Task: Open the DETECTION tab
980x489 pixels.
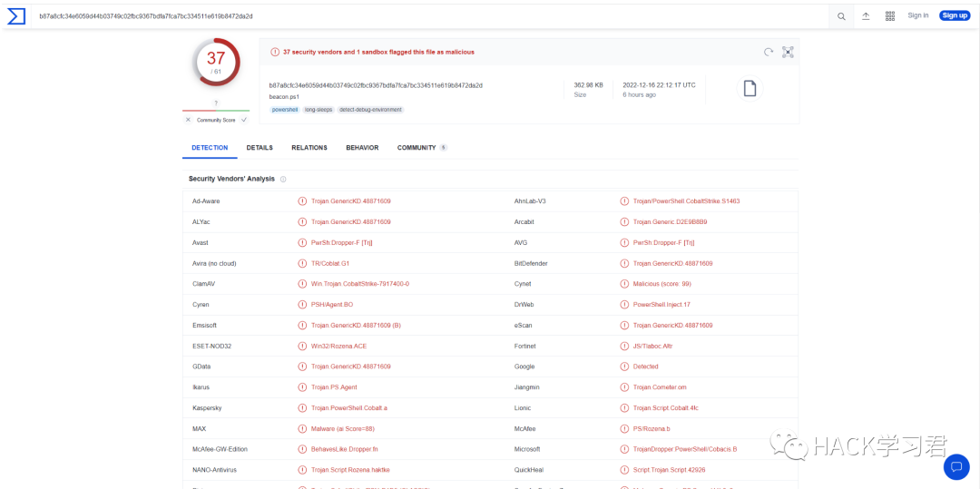Action: click(x=210, y=148)
